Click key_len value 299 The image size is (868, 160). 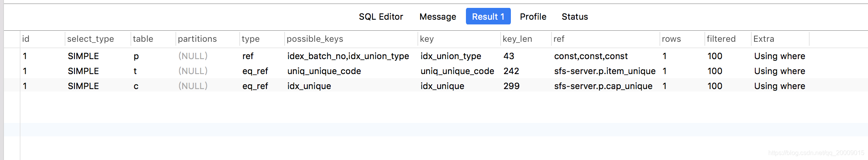511,86
